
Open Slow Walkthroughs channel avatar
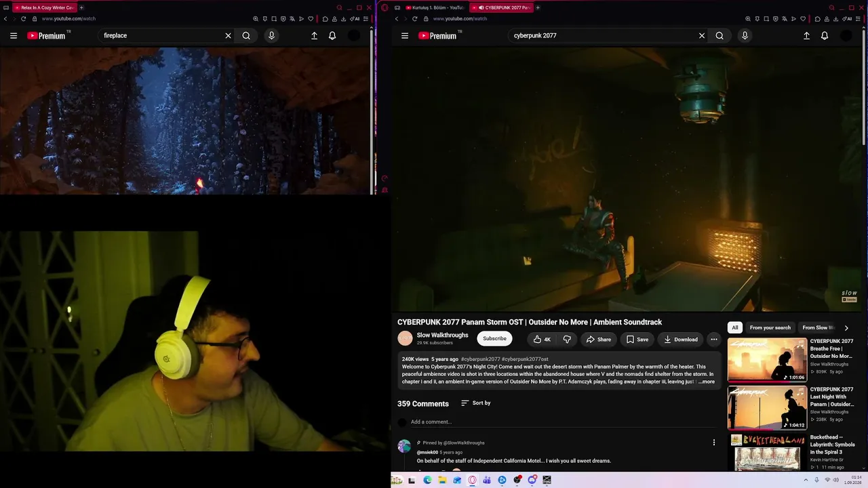pos(405,339)
